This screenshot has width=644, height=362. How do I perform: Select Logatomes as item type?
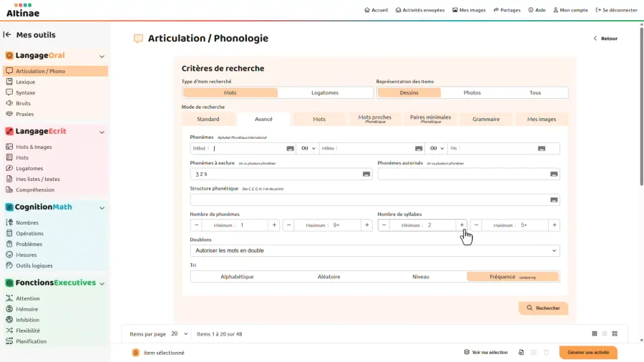[325, 93]
